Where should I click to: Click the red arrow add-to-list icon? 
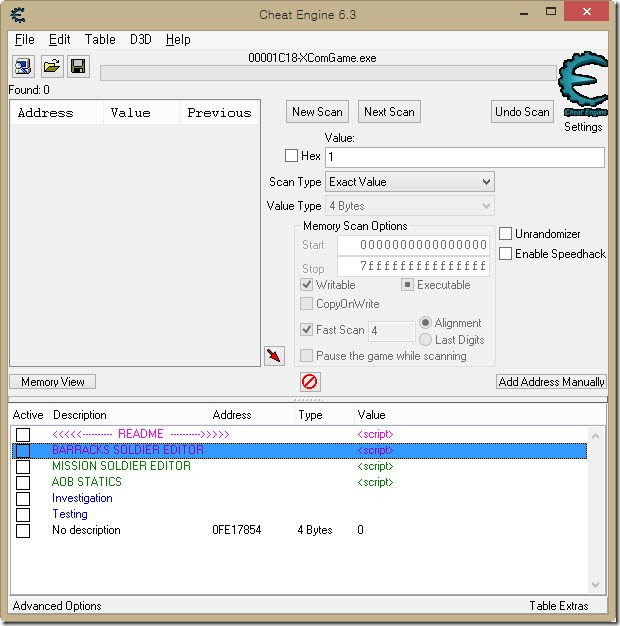[x=274, y=356]
